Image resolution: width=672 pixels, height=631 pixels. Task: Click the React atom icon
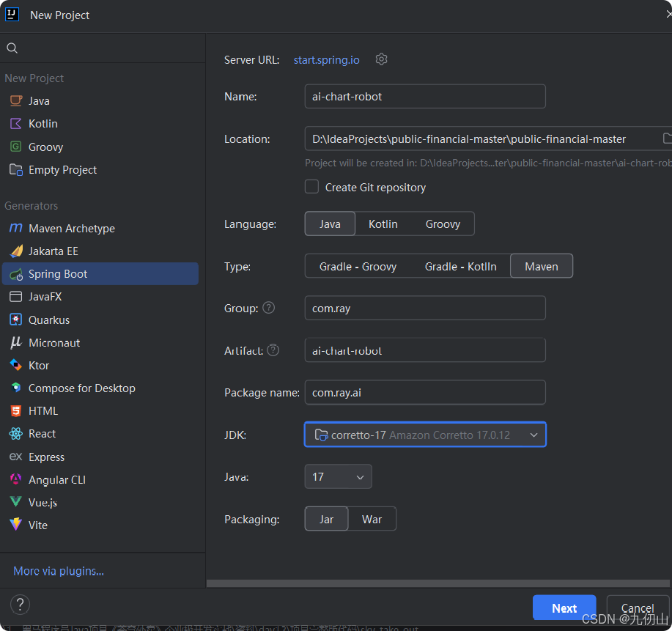pos(16,434)
